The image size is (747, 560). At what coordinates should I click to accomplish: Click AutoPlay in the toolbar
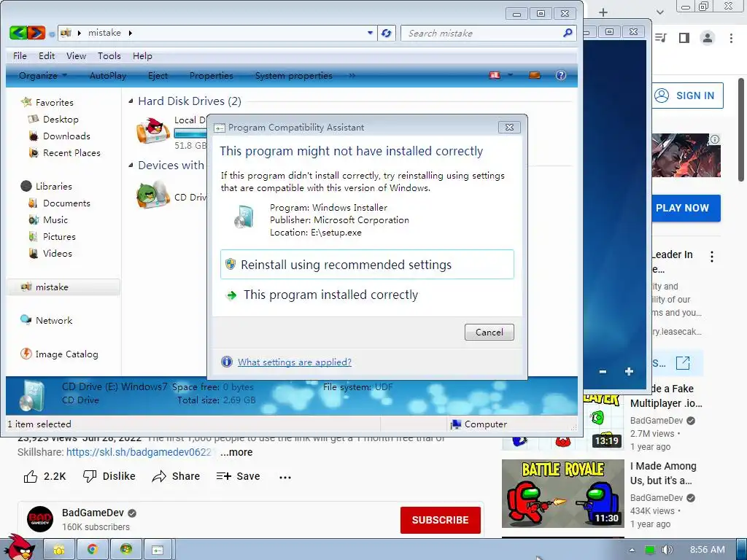(x=108, y=75)
